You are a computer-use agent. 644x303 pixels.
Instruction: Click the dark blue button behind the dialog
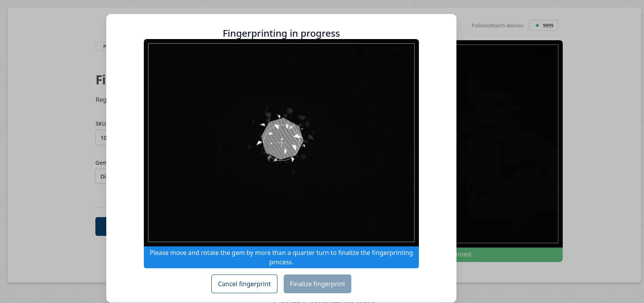(101, 226)
